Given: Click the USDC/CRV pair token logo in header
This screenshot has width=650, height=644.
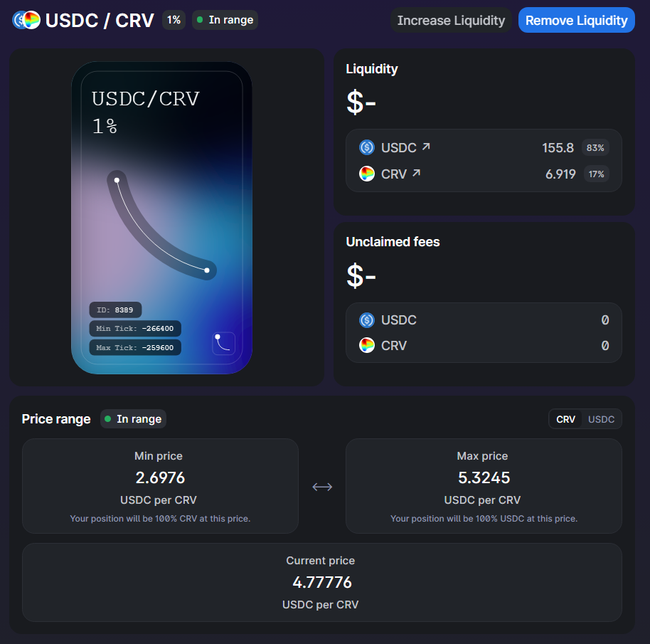Looking at the screenshot, I should point(26,20).
